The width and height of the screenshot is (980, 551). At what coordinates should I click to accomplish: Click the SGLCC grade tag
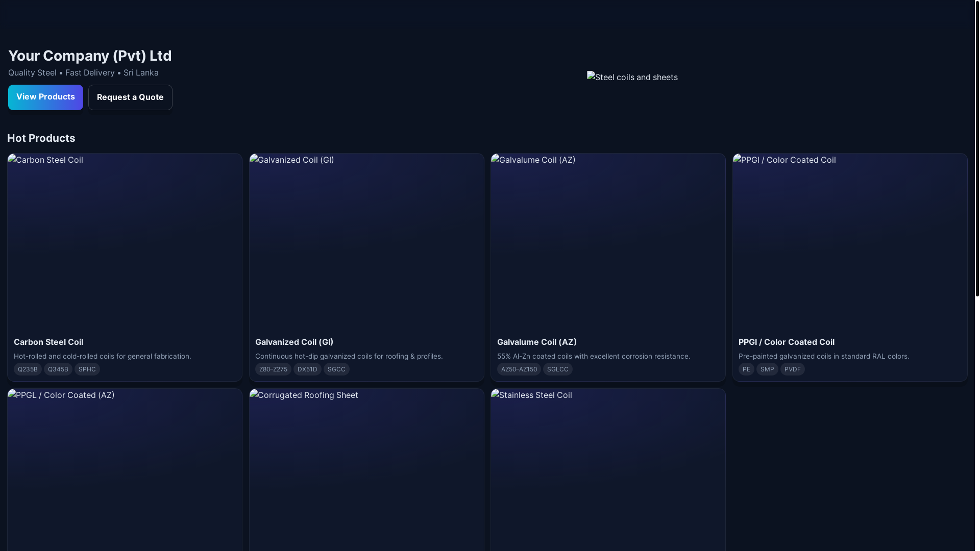pyautogui.click(x=558, y=369)
